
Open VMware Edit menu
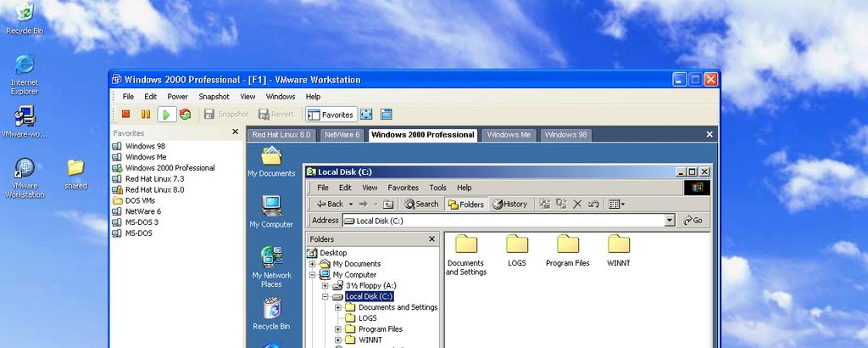pyautogui.click(x=151, y=97)
